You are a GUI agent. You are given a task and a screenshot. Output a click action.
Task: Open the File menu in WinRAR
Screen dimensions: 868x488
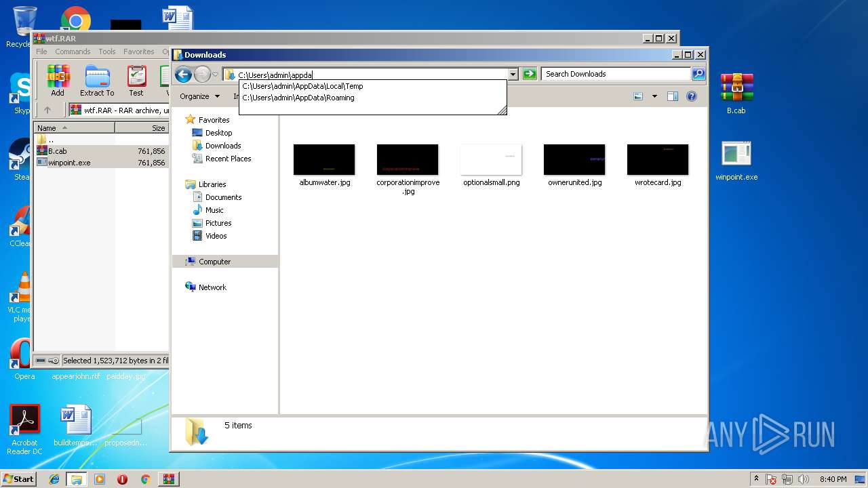[x=41, y=52]
